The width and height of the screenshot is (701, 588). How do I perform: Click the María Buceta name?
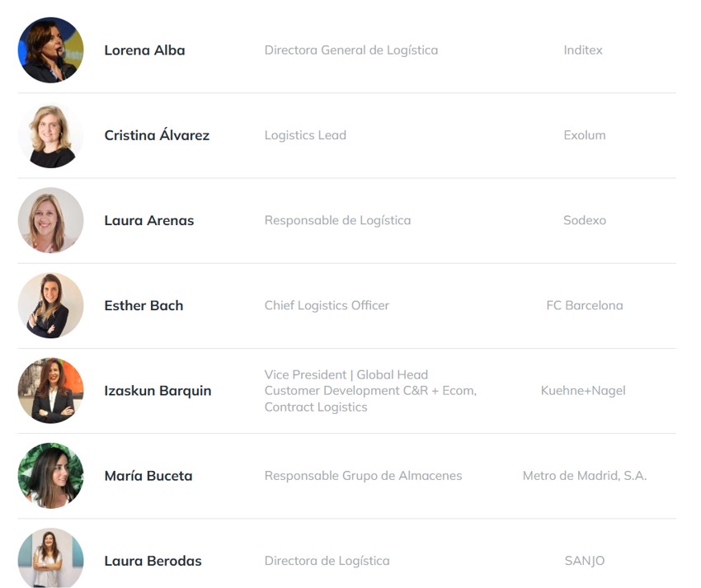(x=148, y=476)
